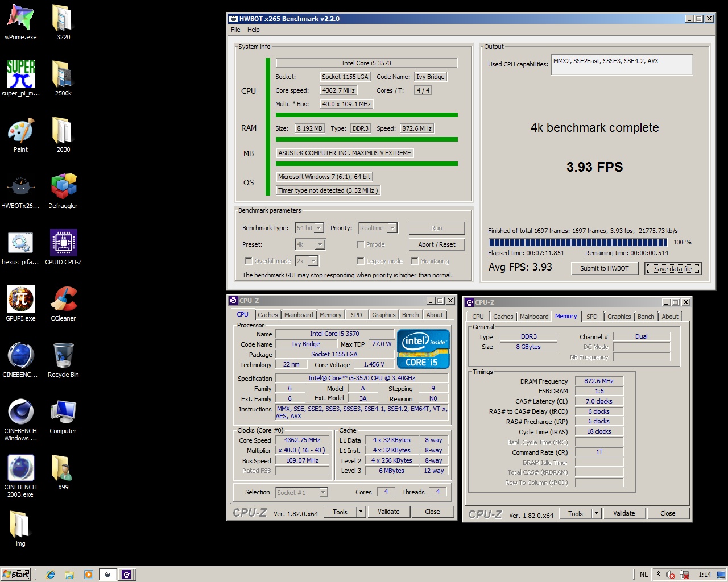The width and height of the screenshot is (728, 582).
Task: Click the NL language indicator in tray
Action: (644, 575)
